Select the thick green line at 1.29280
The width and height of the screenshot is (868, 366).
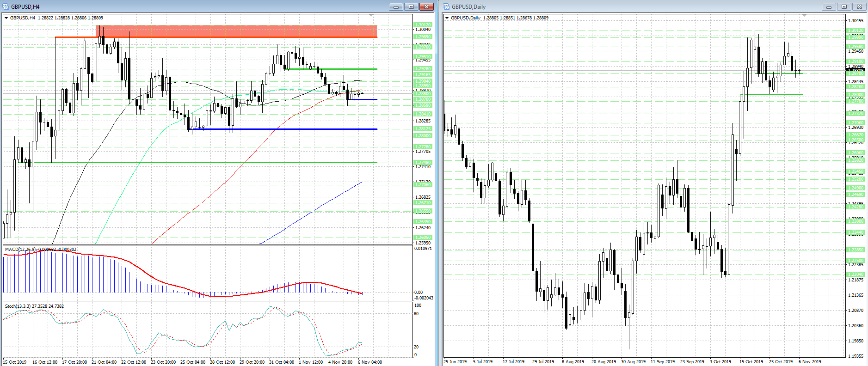coord(332,69)
